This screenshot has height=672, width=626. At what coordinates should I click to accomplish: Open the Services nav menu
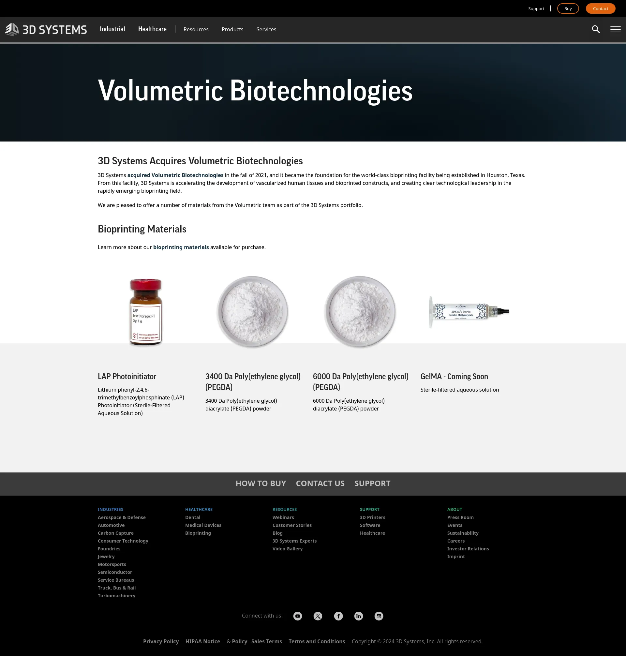point(266,29)
